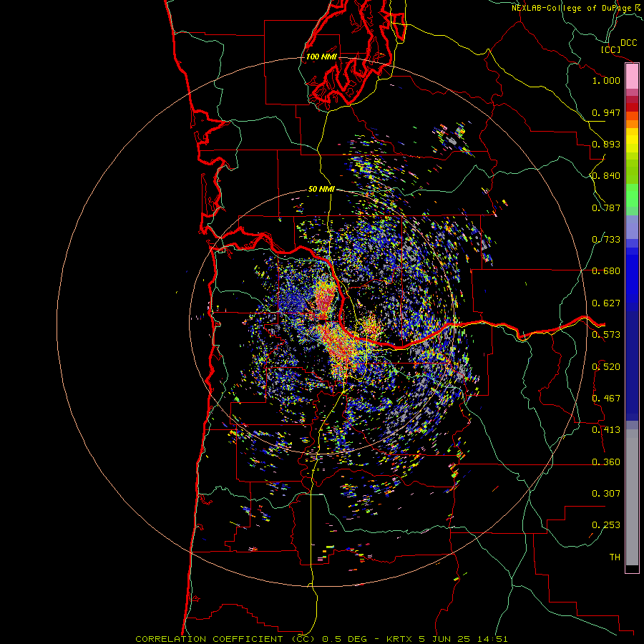The width and height of the screenshot is (644, 644).
Task: Select the 0.413 scale value
Action: pyautogui.click(x=606, y=430)
